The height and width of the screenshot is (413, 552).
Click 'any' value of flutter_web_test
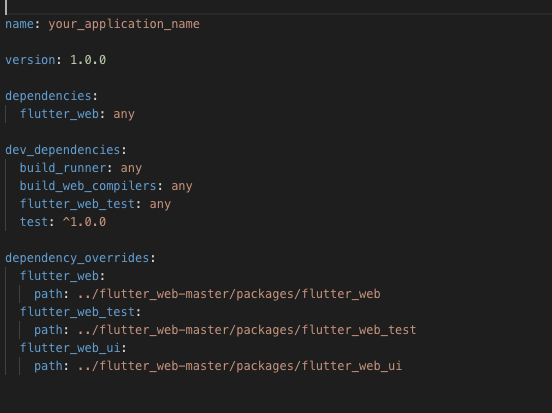160,204
